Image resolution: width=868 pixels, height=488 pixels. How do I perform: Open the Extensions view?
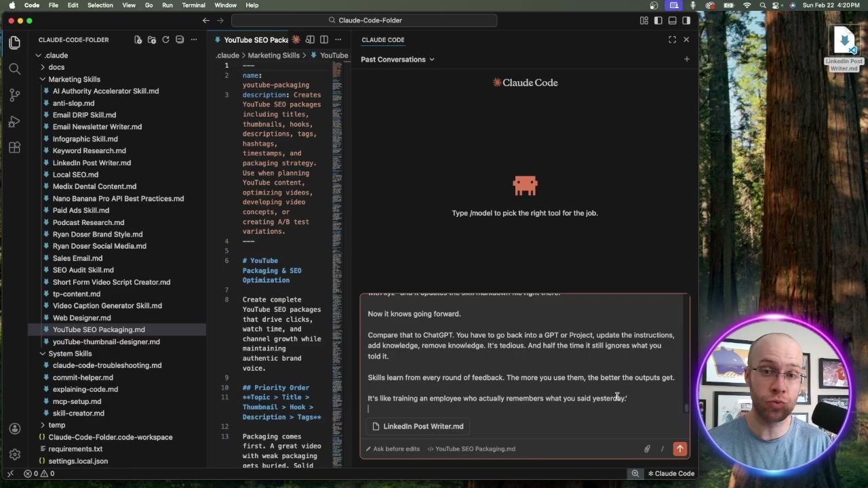[x=14, y=147]
